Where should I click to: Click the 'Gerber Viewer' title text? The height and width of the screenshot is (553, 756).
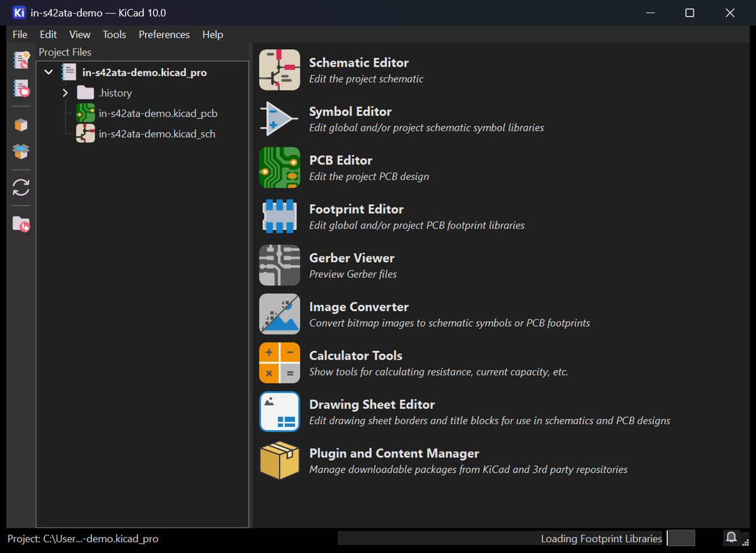(352, 258)
